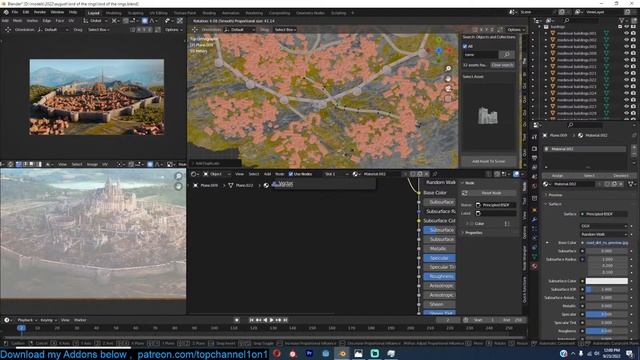The width and height of the screenshot is (640, 360).
Task: Toggle the Use Nodes checkbox
Action: click(291, 174)
